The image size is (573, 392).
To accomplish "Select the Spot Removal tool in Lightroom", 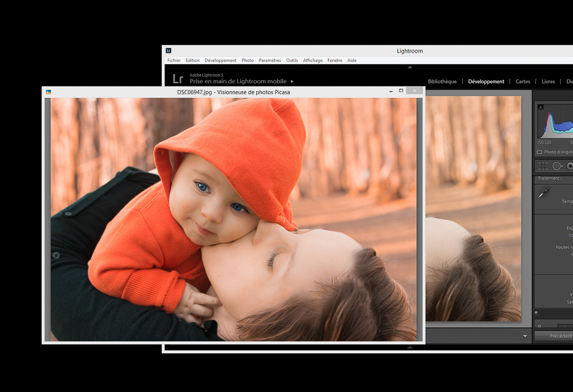I will click(x=557, y=166).
